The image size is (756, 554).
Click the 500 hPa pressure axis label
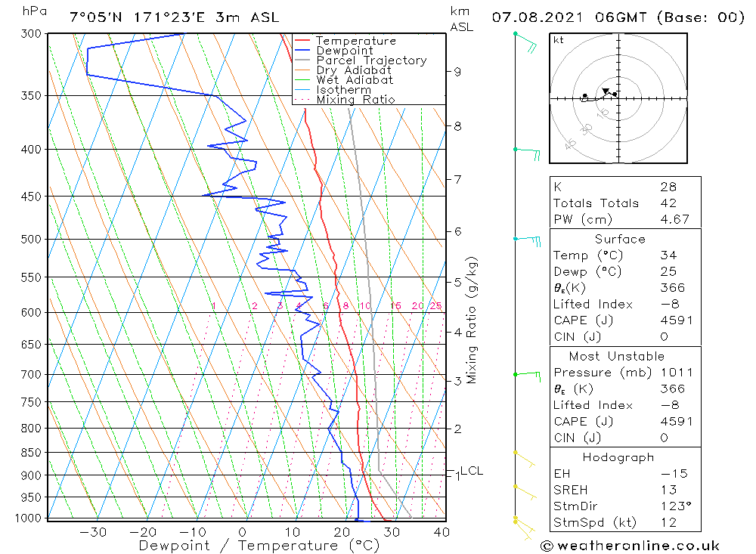point(31,240)
